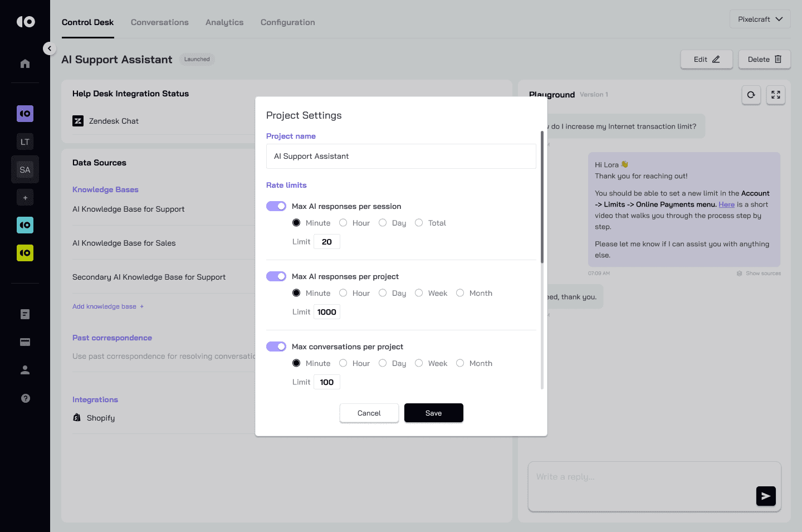
Task: Open the user profile icon in the sidebar
Action: click(25, 370)
